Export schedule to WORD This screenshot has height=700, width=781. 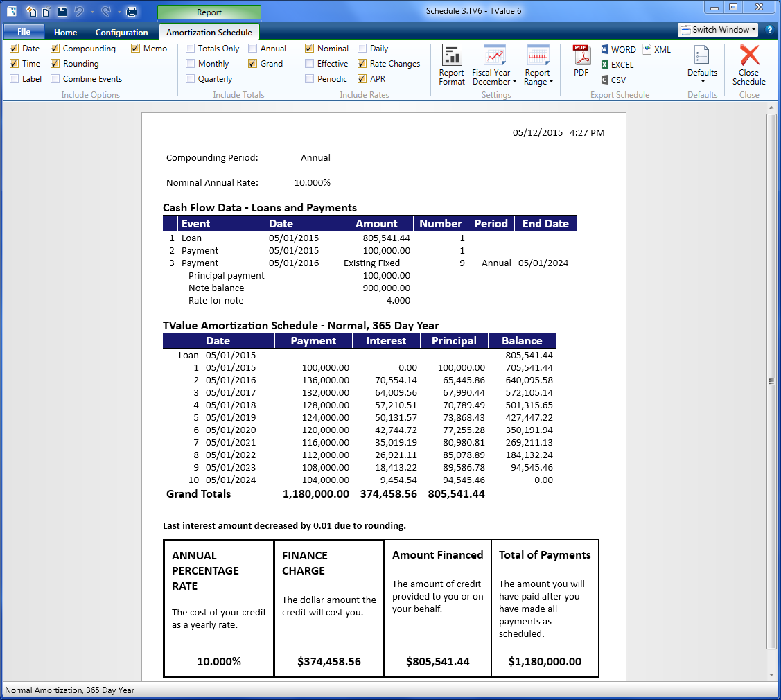(618, 49)
